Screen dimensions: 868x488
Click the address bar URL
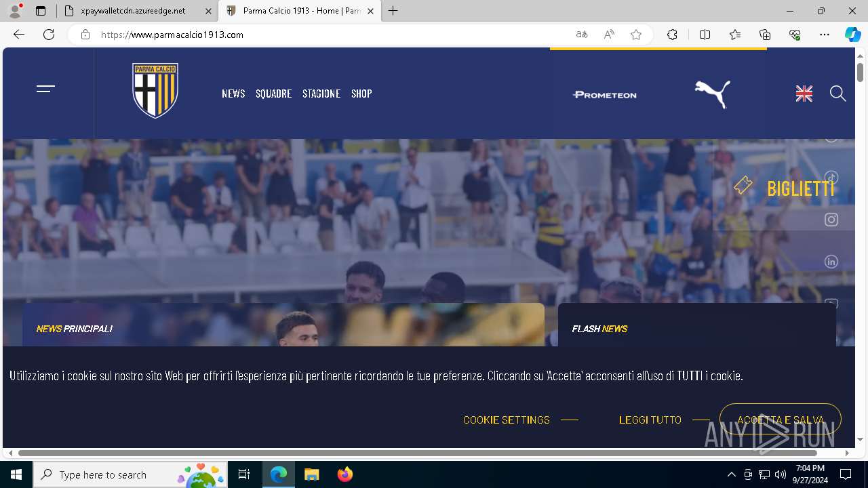pyautogui.click(x=172, y=35)
